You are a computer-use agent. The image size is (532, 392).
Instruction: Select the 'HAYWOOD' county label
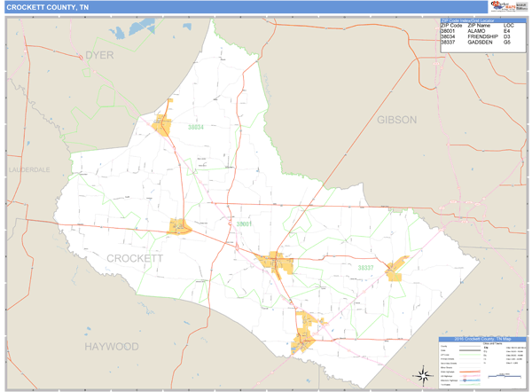(x=112, y=347)
